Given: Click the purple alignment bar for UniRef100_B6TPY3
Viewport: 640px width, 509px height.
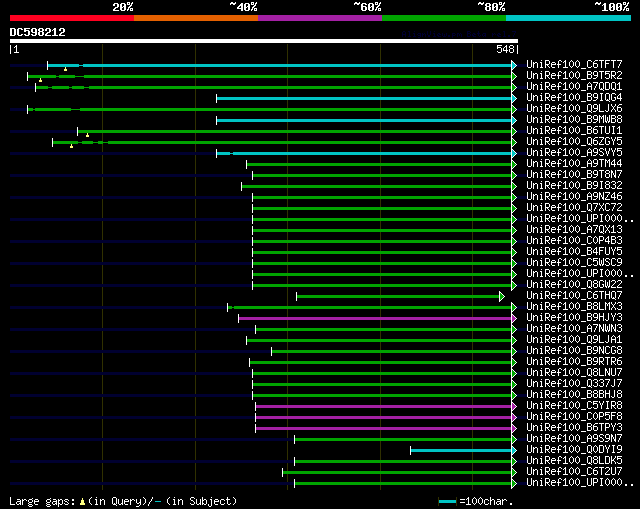Looking at the screenshot, I should tap(383, 429).
